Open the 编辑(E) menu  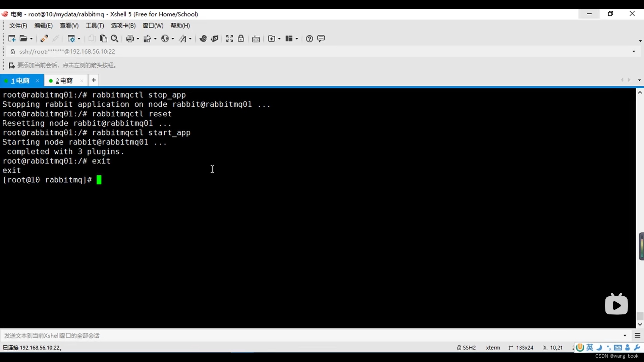(44, 25)
